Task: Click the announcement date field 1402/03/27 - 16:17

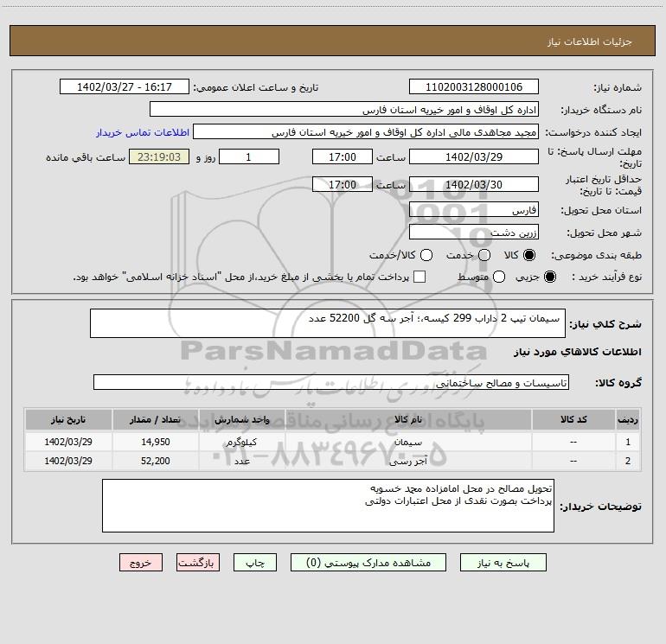Action: [125, 87]
